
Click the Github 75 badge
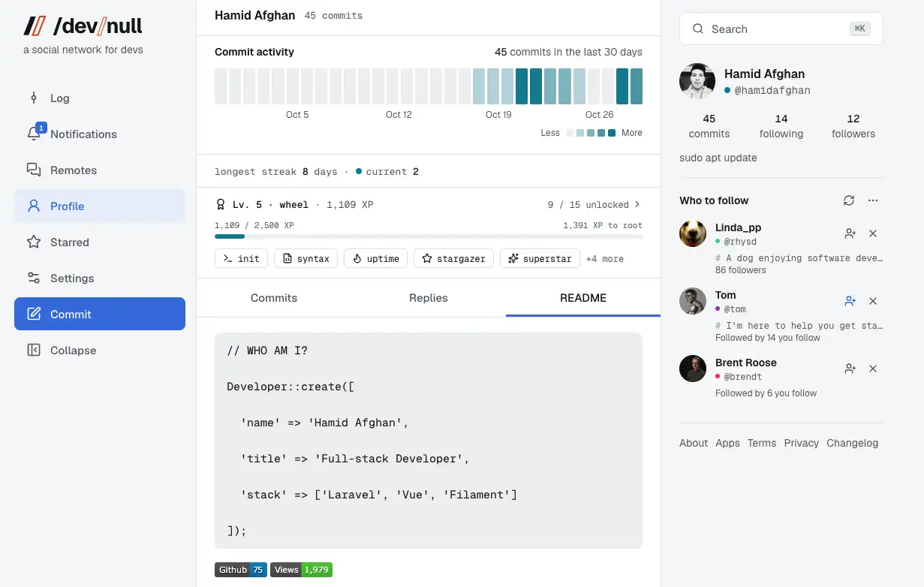click(x=241, y=570)
